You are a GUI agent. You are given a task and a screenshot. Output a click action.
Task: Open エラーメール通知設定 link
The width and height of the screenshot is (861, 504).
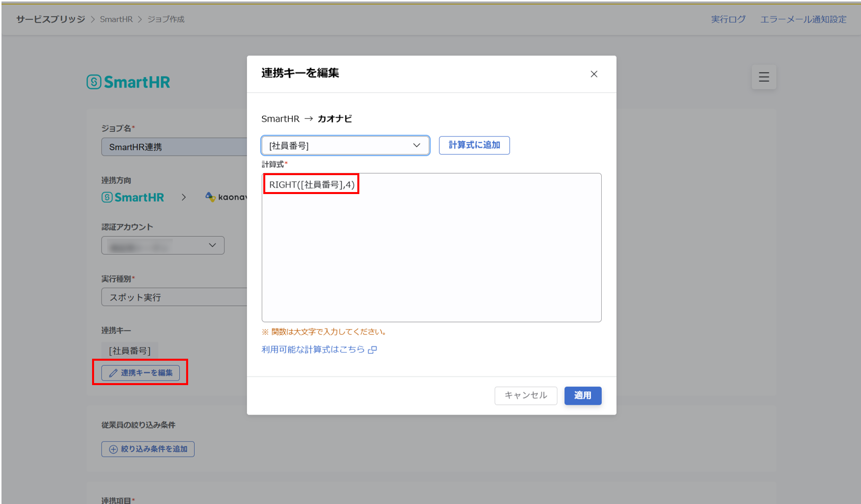point(803,19)
